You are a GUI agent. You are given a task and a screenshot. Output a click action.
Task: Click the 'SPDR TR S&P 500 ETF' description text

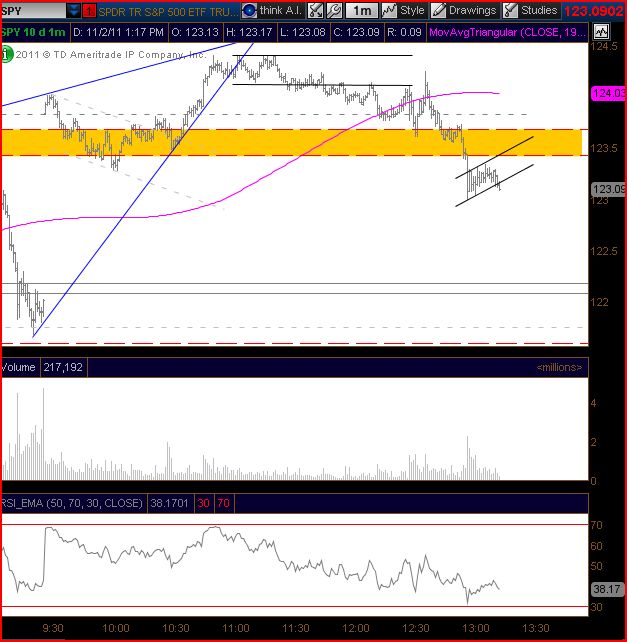(168, 11)
